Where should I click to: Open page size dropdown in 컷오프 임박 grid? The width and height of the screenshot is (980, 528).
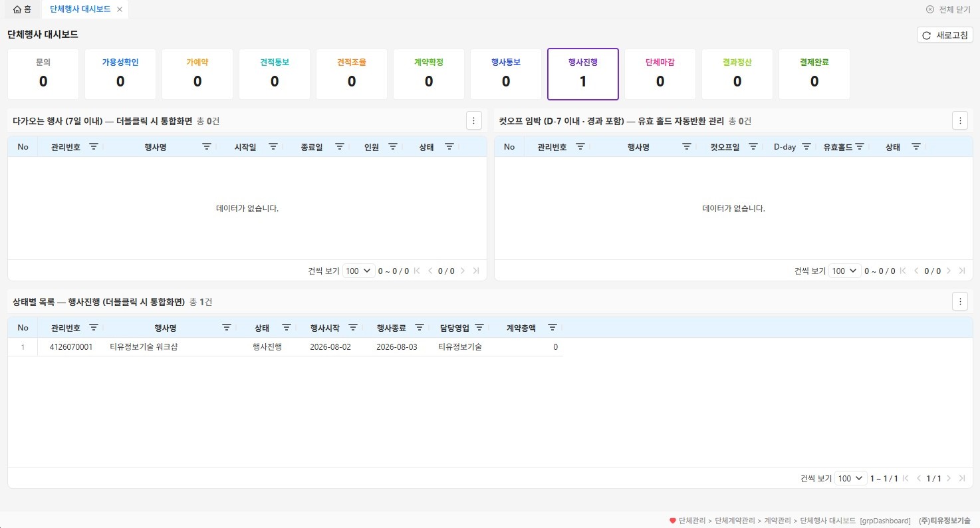click(x=845, y=271)
